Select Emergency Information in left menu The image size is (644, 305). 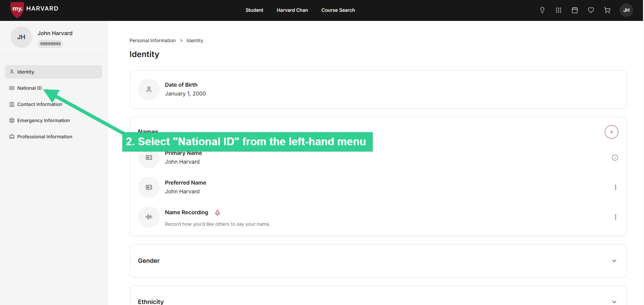tap(54, 120)
